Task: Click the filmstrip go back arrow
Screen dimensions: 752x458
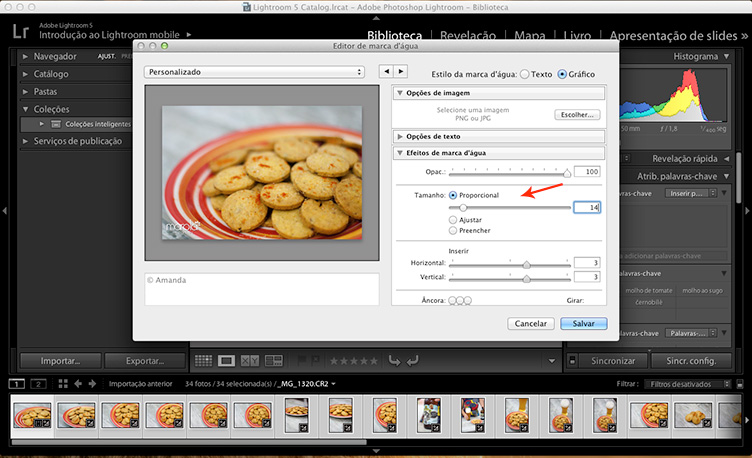Action: tap(78, 384)
